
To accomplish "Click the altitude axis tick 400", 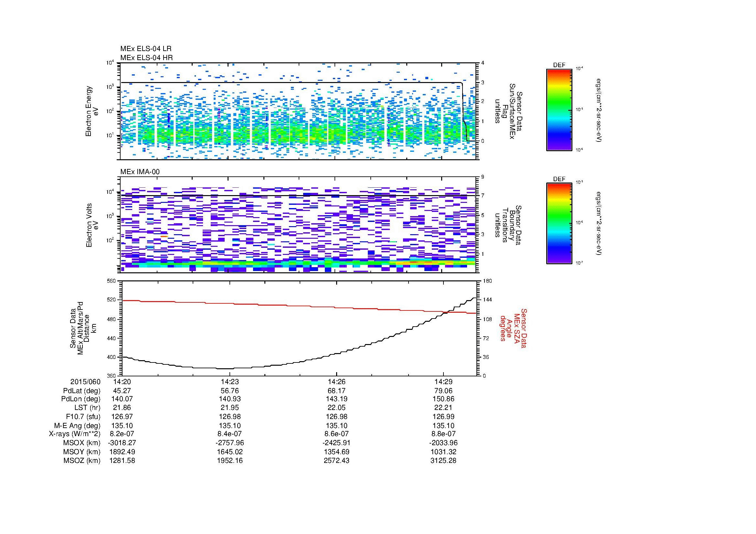I will pos(112,357).
